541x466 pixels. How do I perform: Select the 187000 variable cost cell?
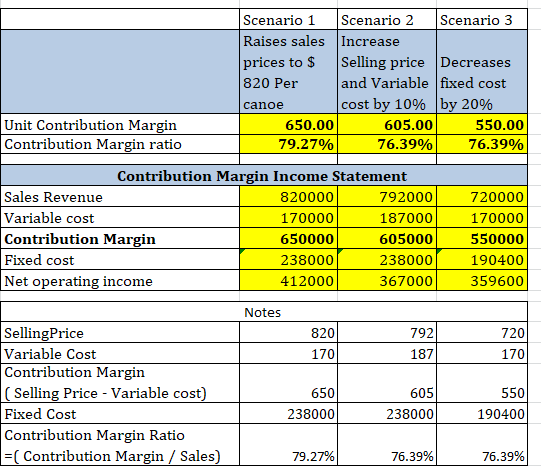(387, 218)
